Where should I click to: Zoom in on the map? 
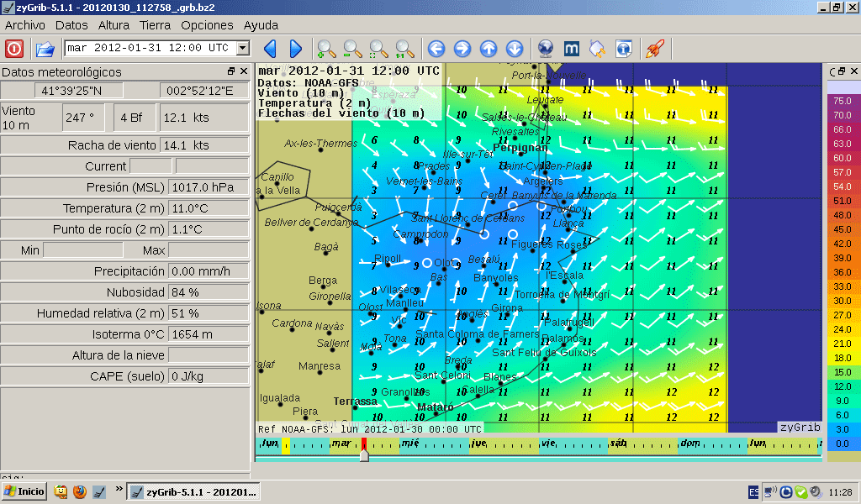[326, 49]
